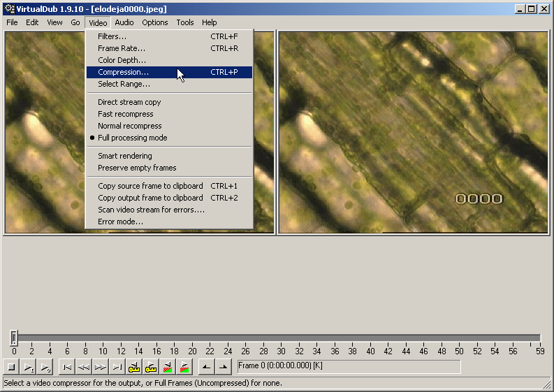
Task: Jump to the last frame
Action: pos(117,368)
